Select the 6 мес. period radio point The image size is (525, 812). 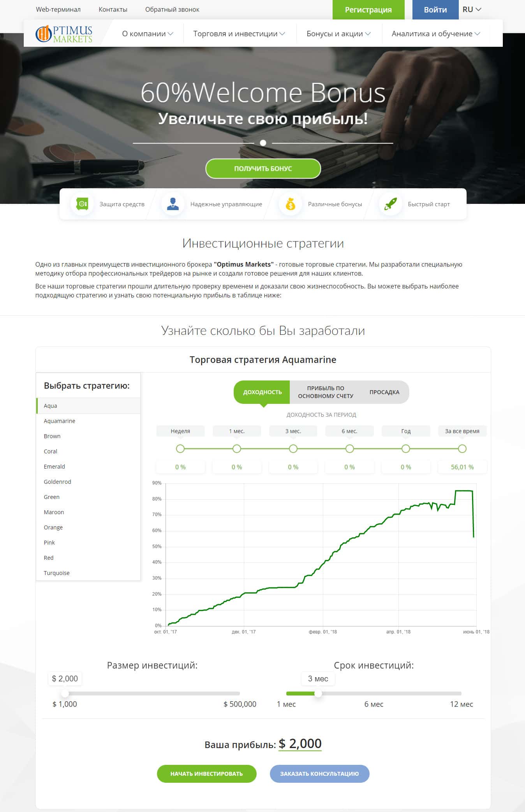(x=350, y=449)
